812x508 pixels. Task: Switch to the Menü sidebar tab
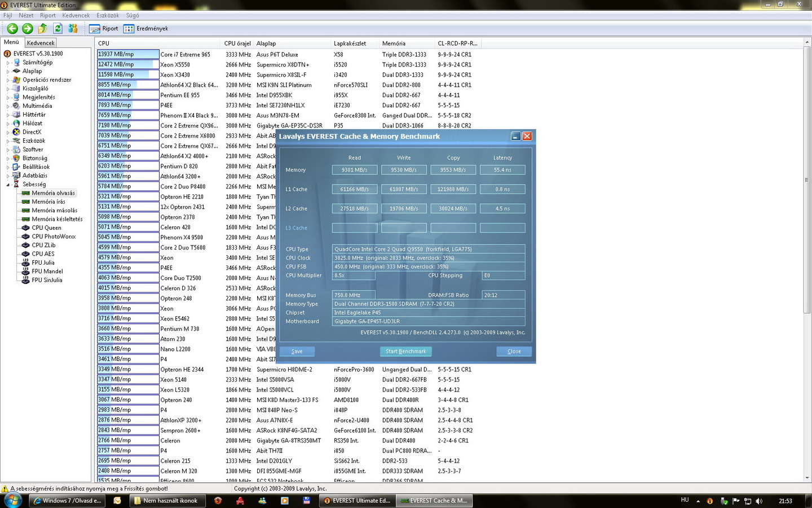point(11,42)
